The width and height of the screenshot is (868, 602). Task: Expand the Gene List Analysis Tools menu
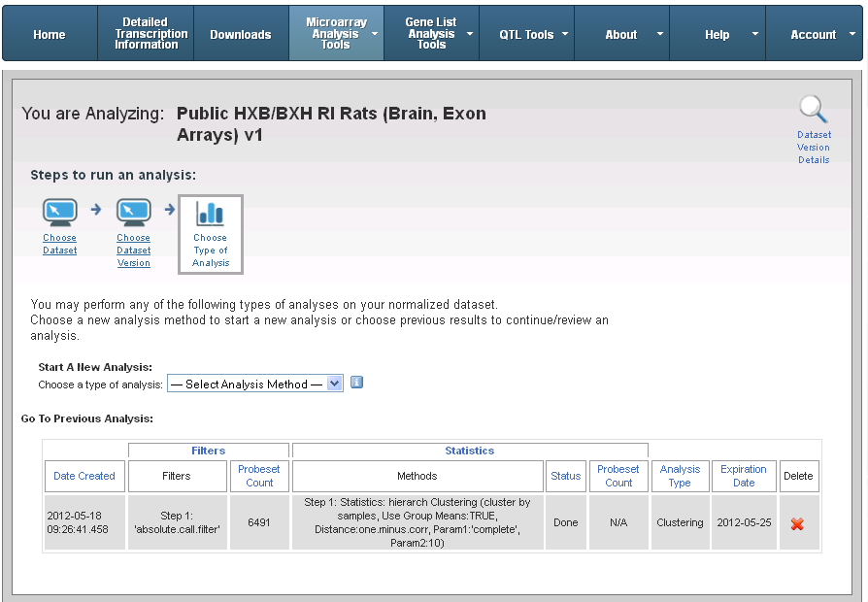pos(431,34)
